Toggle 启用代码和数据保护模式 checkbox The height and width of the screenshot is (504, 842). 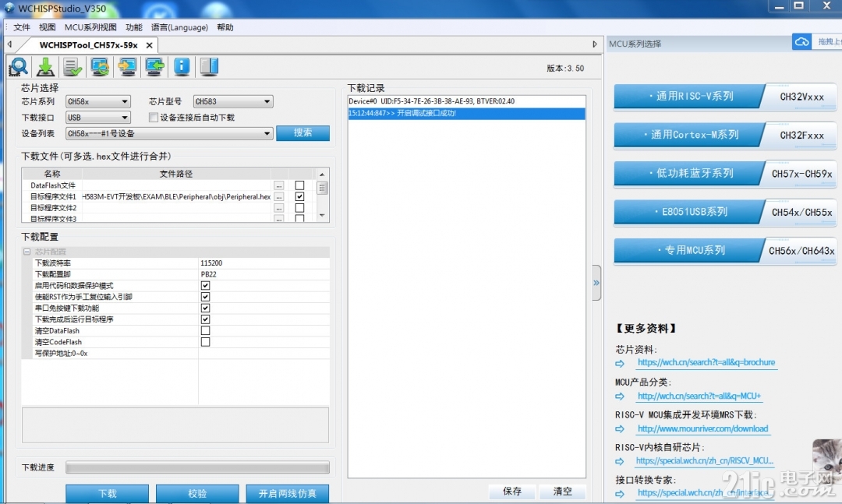coord(205,286)
